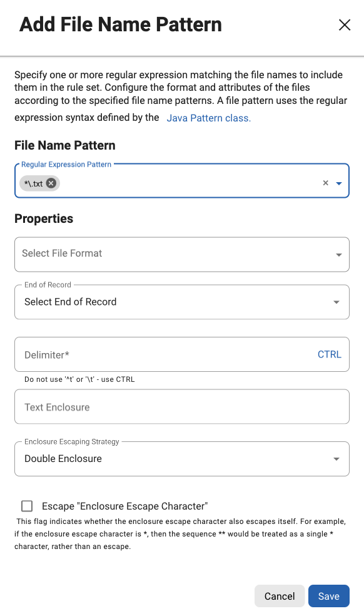Click the *\.txt chip label
Image resolution: width=364 pixels, height=616 pixels.
(33, 183)
